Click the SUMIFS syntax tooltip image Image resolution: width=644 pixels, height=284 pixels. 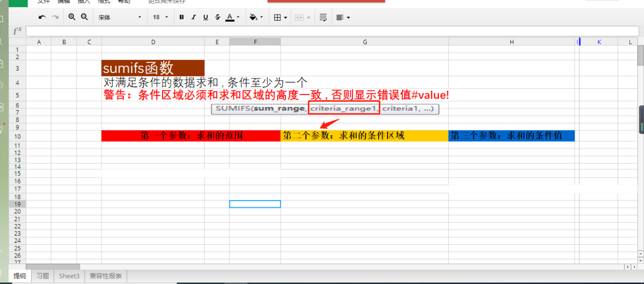325,109
